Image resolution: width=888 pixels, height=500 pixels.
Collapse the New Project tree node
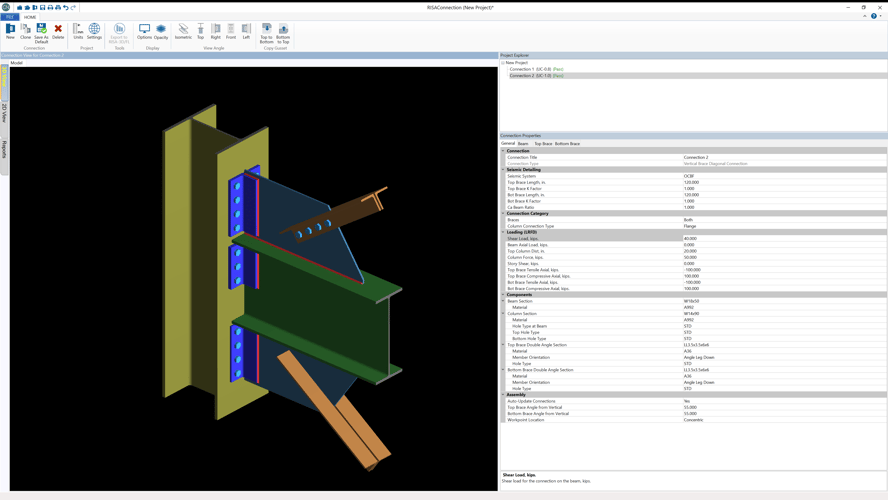503,63
